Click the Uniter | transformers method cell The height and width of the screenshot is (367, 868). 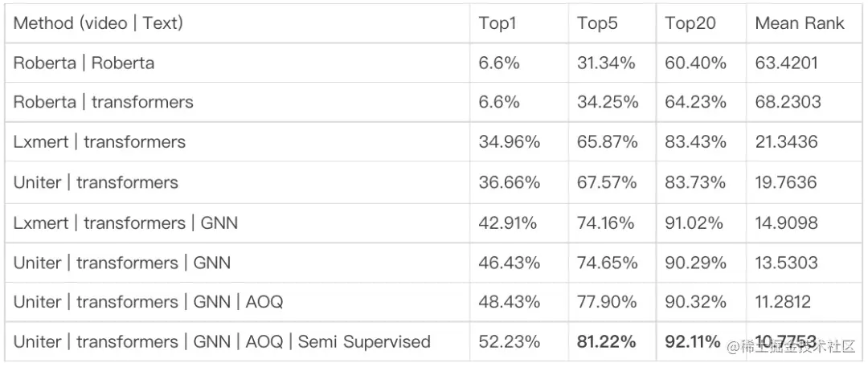[96, 182]
